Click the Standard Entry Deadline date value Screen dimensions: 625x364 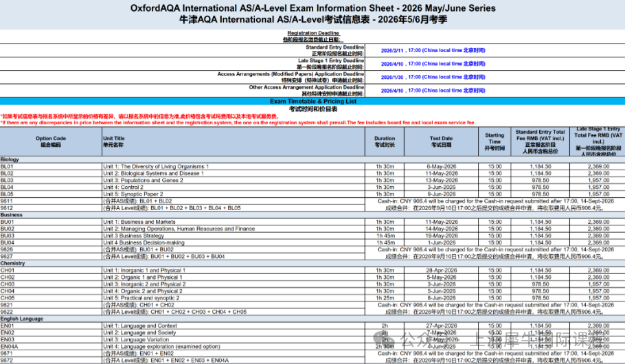pos(433,50)
